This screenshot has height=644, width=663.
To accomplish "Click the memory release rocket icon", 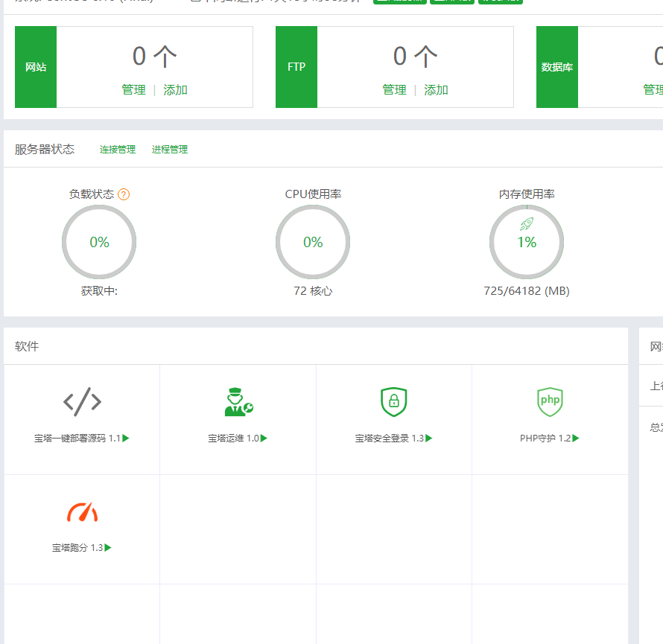I will (x=527, y=224).
